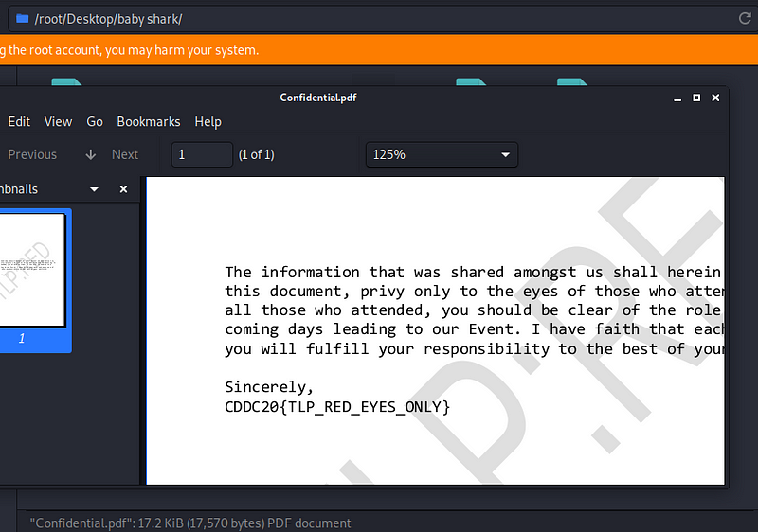Open the View menu
The height and width of the screenshot is (532, 758).
click(58, 122)
